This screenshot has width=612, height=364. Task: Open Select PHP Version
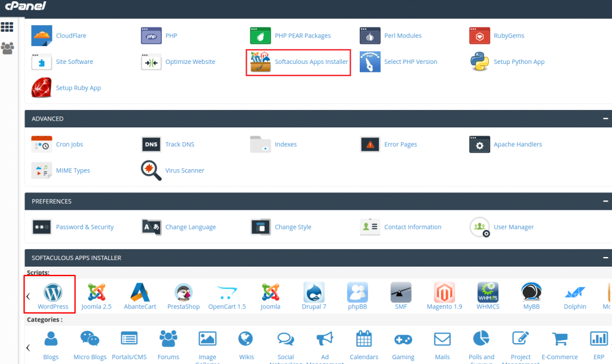pos(369,61)
